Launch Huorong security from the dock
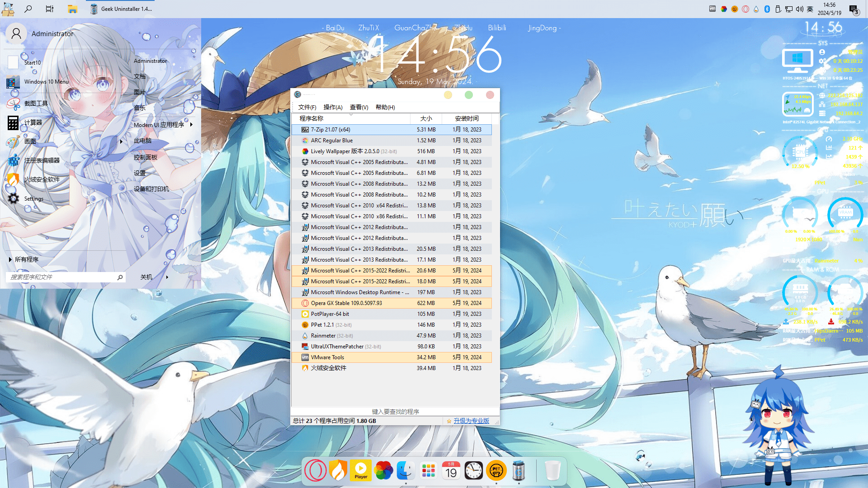 pos(338,470)
